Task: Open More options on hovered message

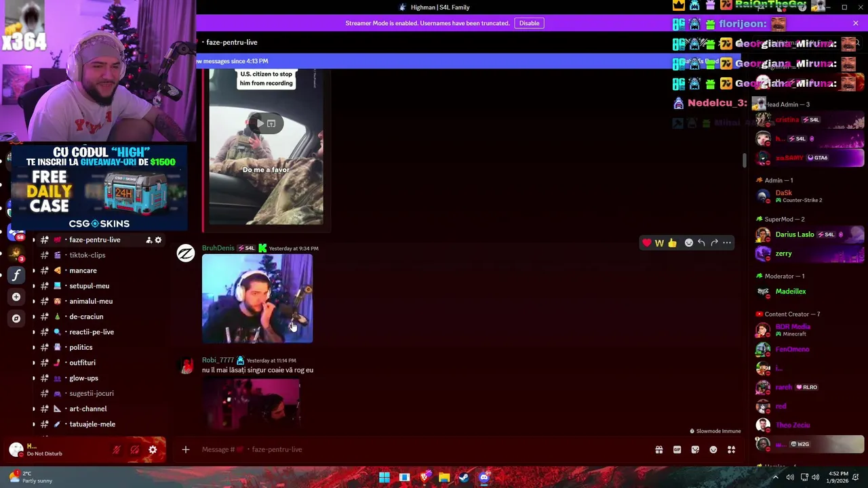Action: tap(727, 243)
